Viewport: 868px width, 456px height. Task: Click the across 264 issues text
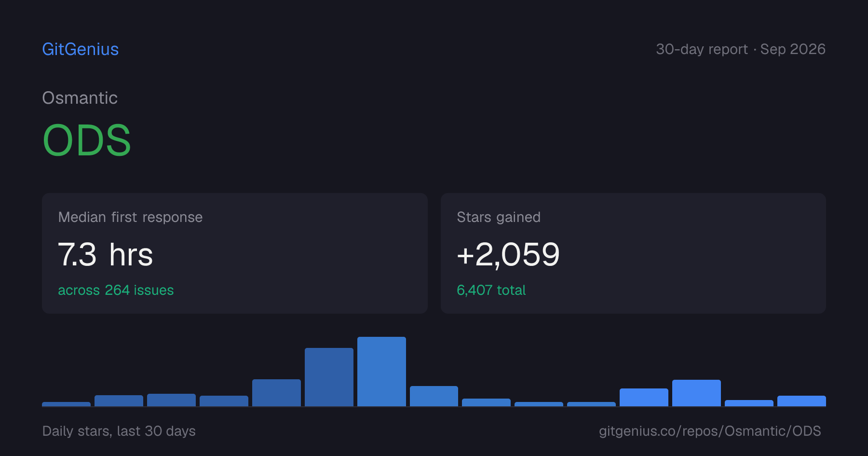[116, 290]
